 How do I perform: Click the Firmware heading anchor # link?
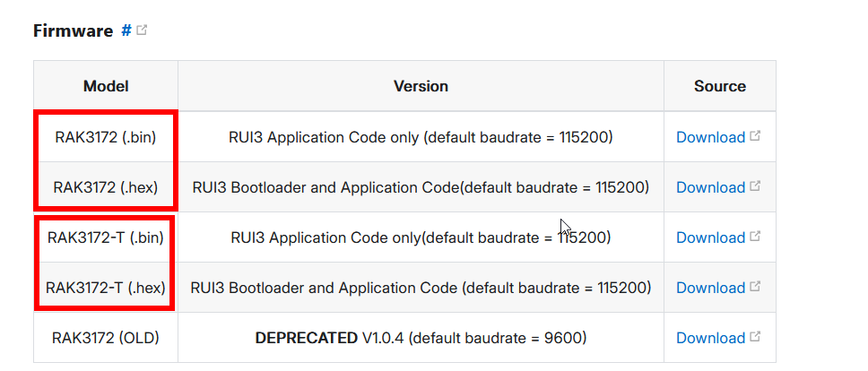pos(126,30)
